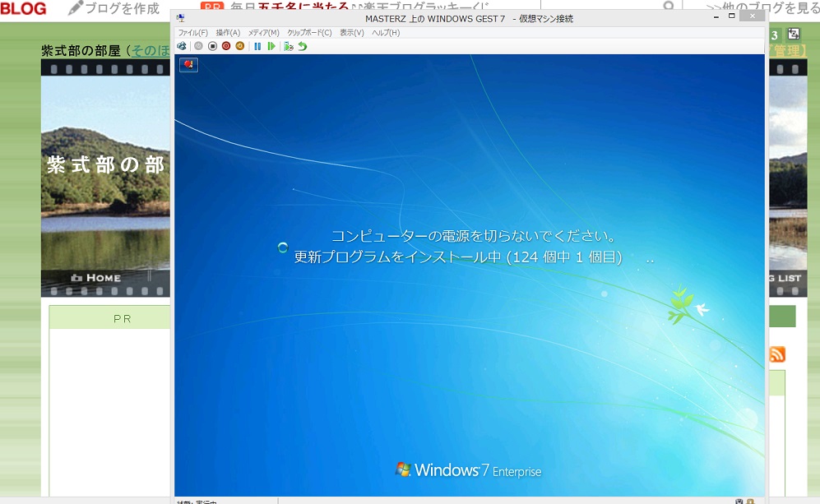Viewport: 820px width, 504px height.
Task: Click the red Shut Down icon
Action: coord(226,46)
